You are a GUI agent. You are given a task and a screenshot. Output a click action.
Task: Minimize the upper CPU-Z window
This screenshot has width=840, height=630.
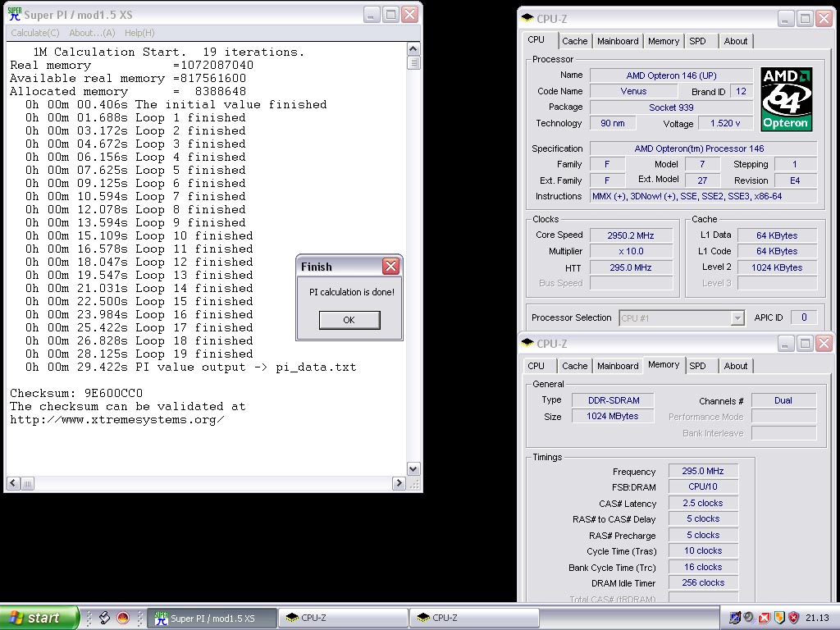click(785, 19)
